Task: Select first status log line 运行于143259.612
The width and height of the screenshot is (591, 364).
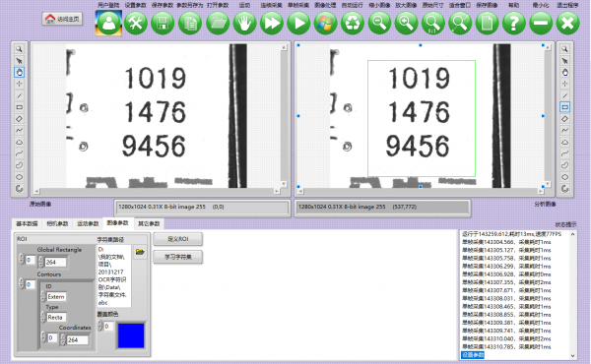Action: point(511,234)
